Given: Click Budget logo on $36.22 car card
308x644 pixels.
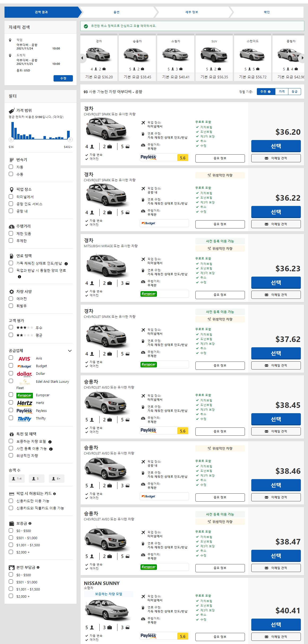Looking at the screenshot, I should point(148,223).
